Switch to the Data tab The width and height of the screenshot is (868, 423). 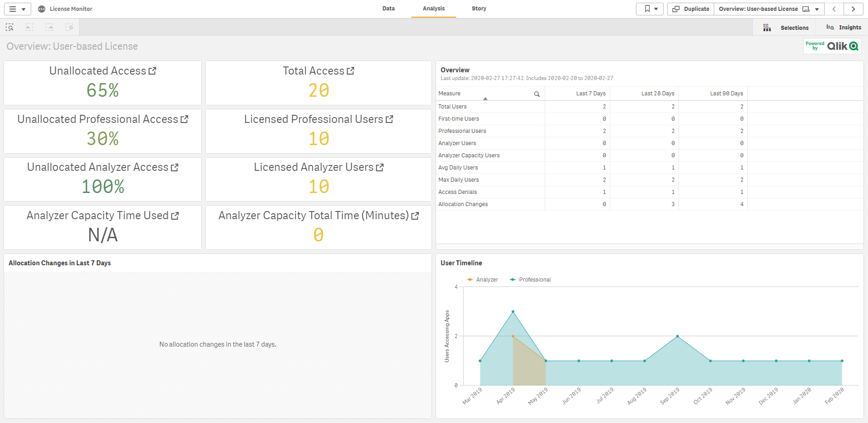coord(388,9)
